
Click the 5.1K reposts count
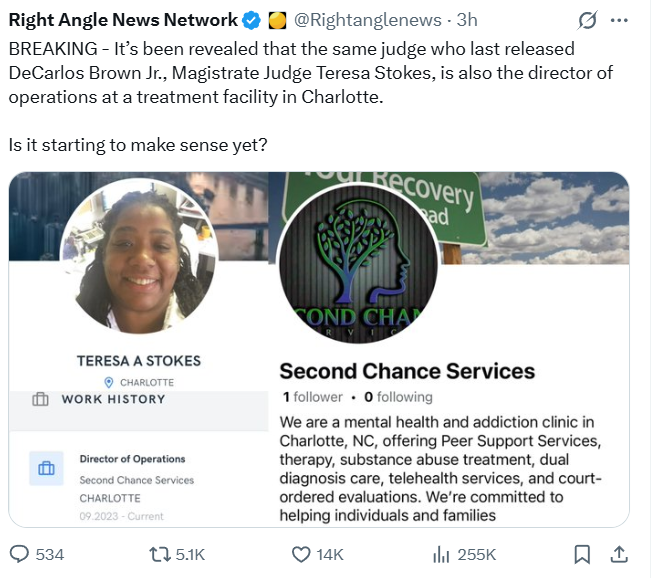point(190,555)
